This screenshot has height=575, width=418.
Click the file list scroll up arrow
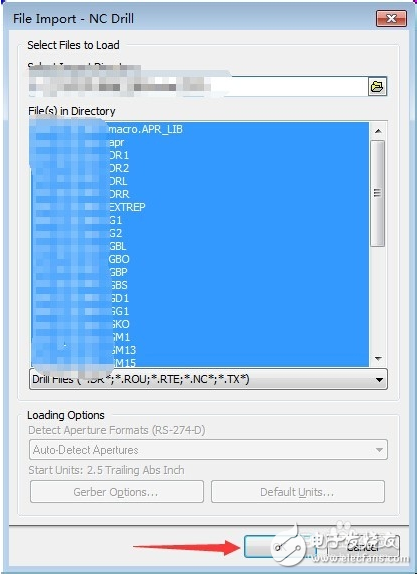(378, 131)
